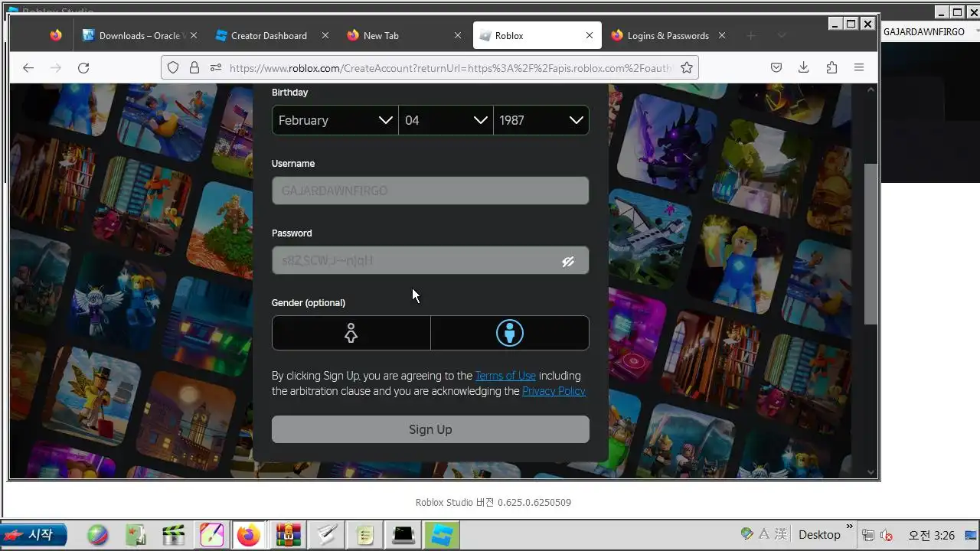Open the Firefox hamburger application menu
980x551 pixels.
(x=859, y=67)
